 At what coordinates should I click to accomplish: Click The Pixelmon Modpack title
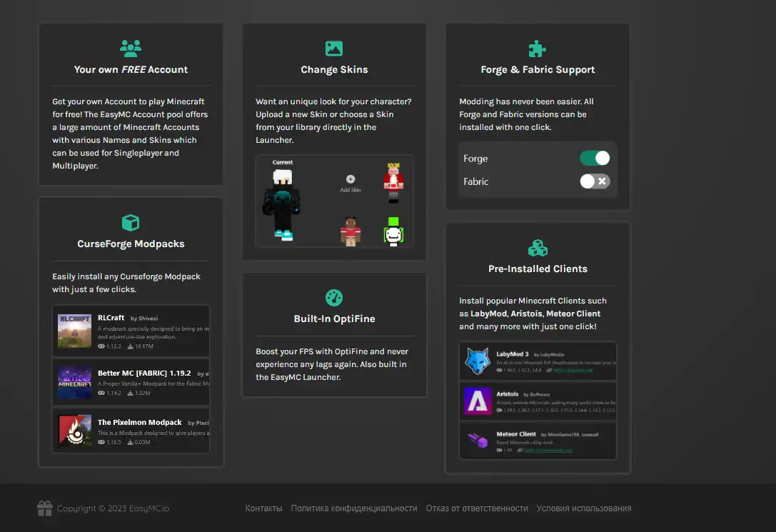tap(139, 422)
